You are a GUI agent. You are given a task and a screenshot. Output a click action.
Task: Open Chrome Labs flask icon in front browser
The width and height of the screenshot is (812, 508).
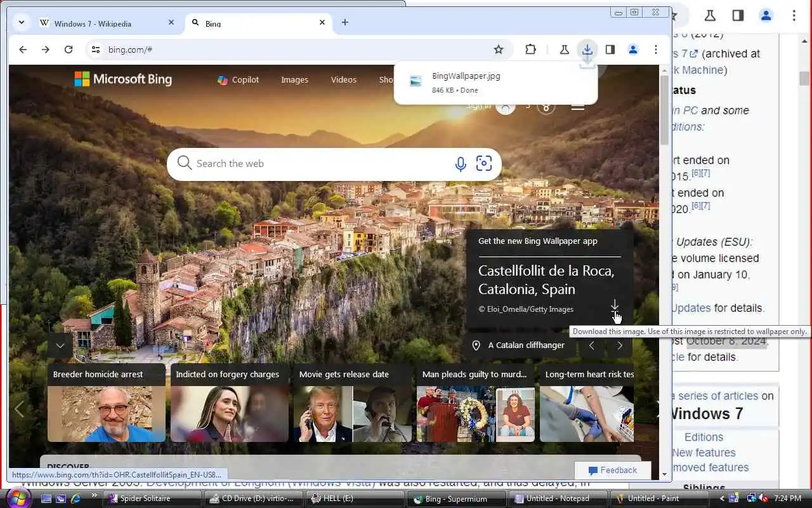564,50
